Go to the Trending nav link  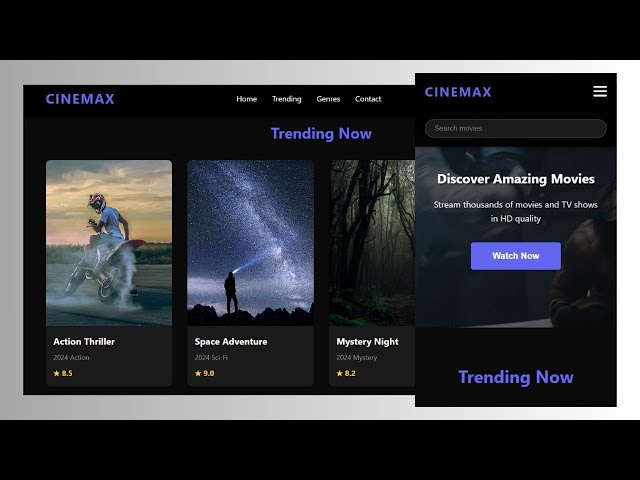click(x=287, y=99)
